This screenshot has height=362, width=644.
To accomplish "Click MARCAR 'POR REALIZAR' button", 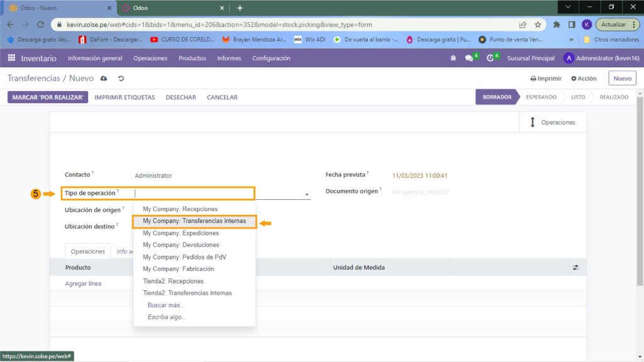I will click(x=48, y=97).
